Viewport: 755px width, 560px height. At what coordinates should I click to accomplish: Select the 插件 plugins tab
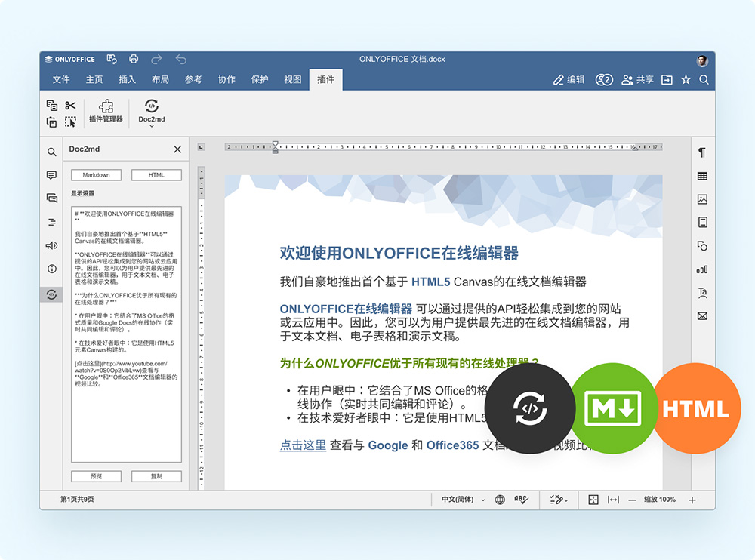click(x=325, y=79)
